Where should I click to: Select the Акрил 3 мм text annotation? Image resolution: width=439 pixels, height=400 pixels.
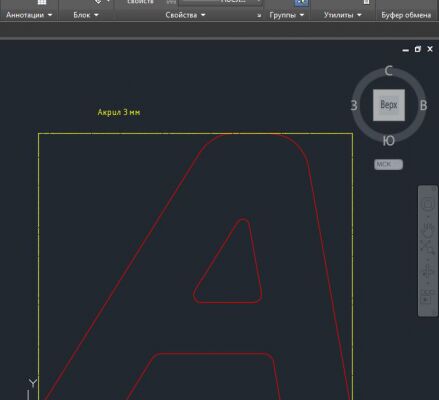[x=119, y=112]
